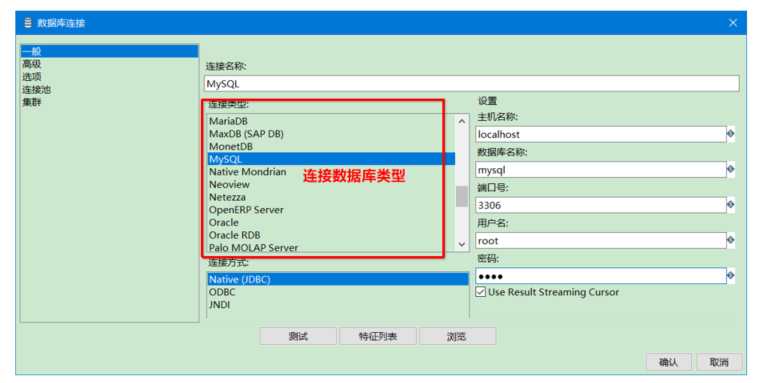This screenshot has height=383, width=762.
Task: Click the connection type scrollbar thumb
Action: point(462,196)
